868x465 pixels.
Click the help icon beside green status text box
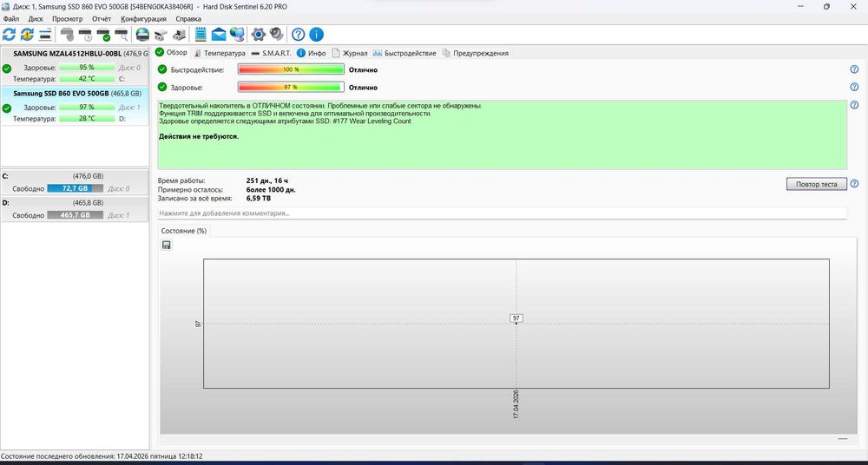(854, 105)
